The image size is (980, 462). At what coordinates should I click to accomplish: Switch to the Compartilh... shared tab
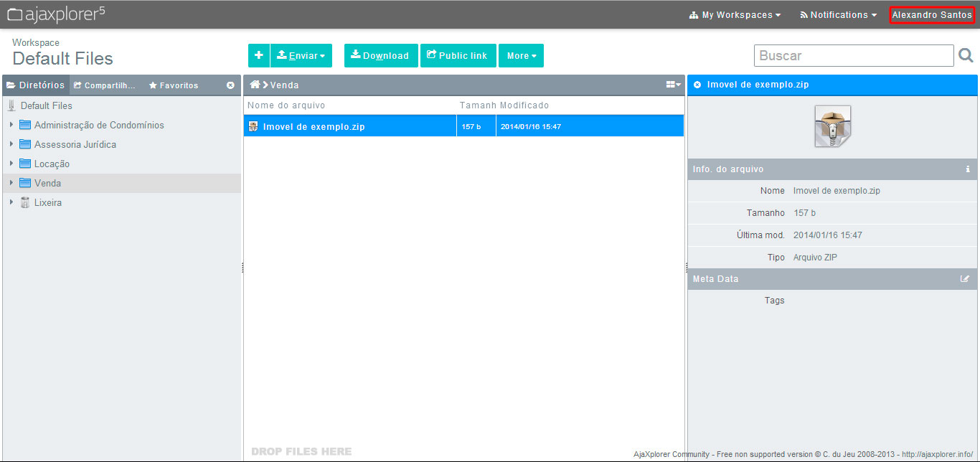click(x=105, y=85)
